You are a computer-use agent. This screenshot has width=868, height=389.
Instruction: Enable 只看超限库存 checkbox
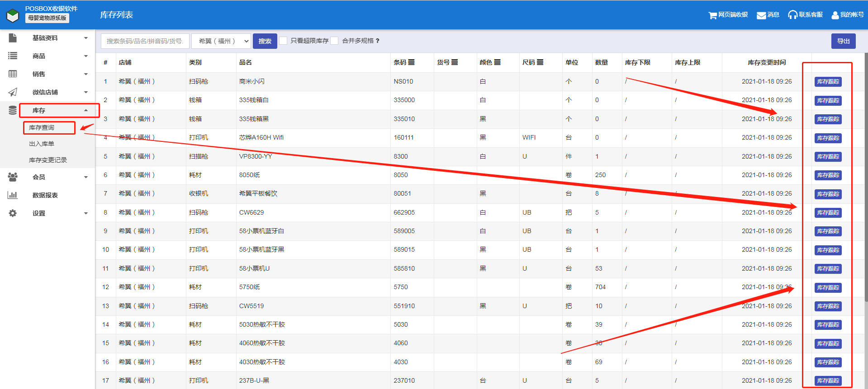coord(283,41)
